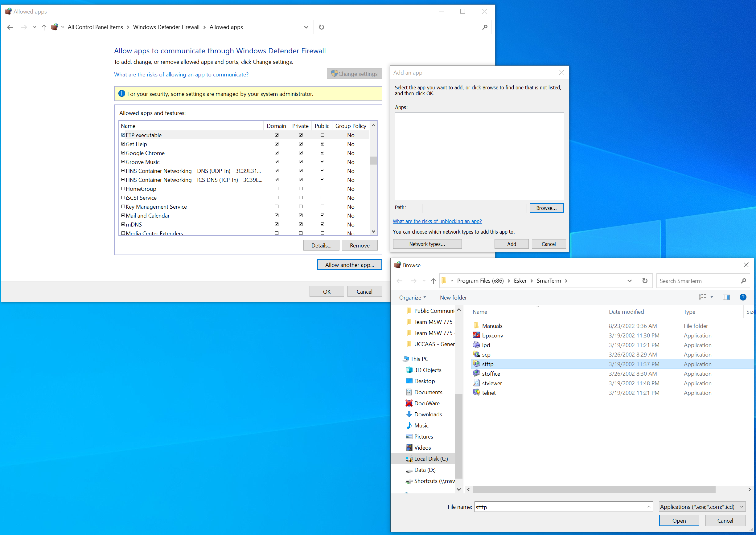Screen dimensions: 756x535
Task: Click the horizontal scrollbar in file list
Action: pos(593,489)
